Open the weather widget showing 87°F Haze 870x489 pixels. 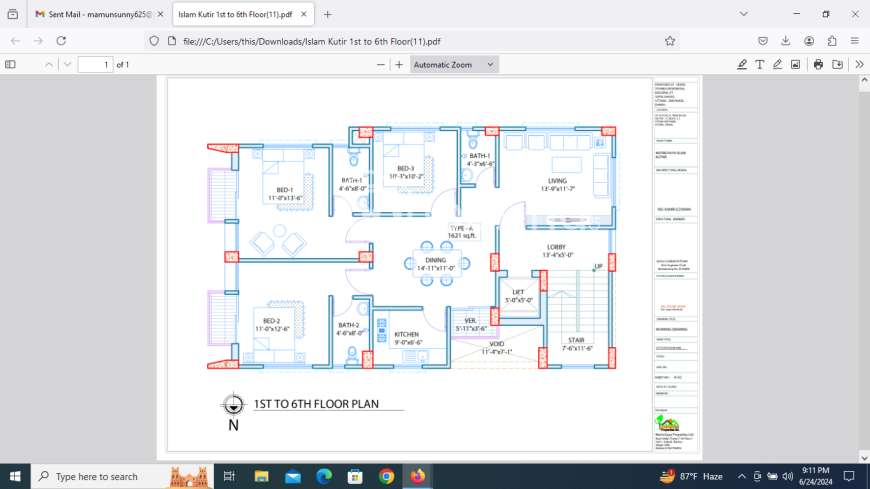[x=691, y=476]
